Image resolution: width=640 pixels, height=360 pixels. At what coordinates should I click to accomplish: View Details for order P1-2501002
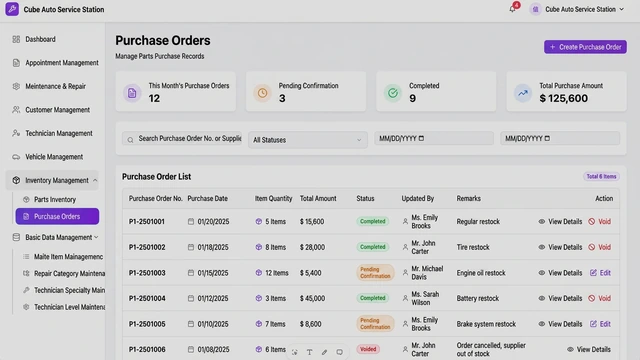coord(560,247)
